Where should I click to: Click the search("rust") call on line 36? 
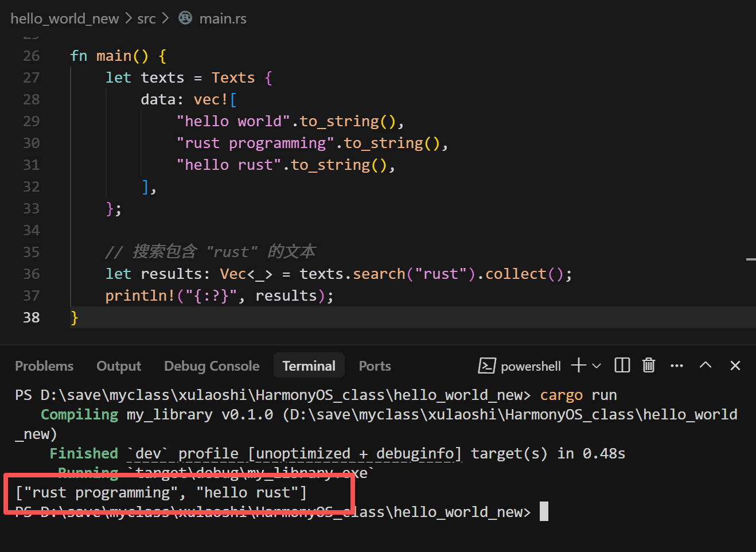pyautogui.click(x=414, y=274)
